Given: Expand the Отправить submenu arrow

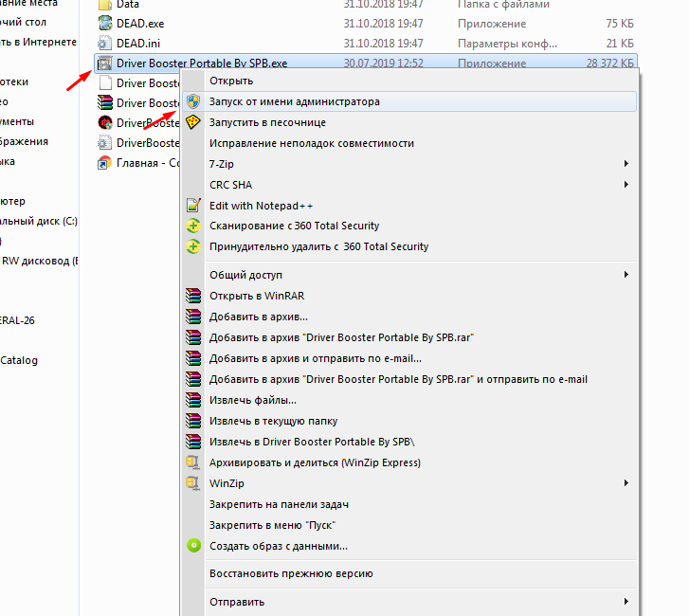Looking at the screenshot, I should coord(626,602).
